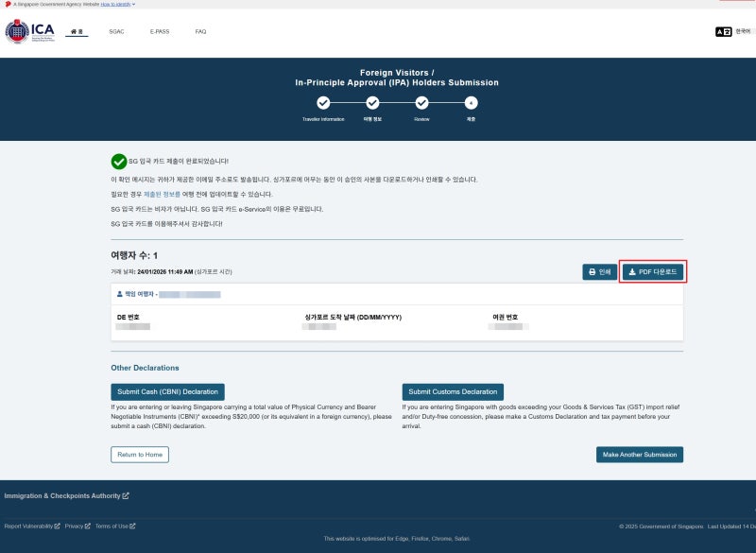Click the 책임 여행자 person icon
Screen dimensions: 756x553
(x=120, y=294)
